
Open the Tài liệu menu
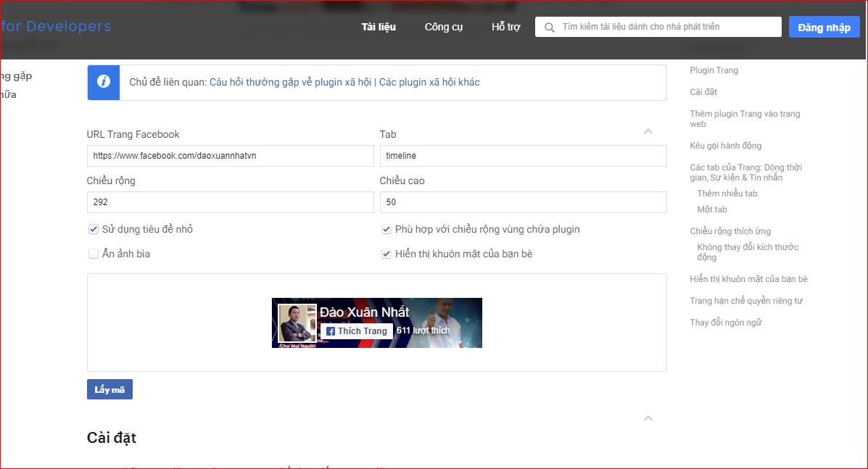pyautogui.click(x=379, y=27)
